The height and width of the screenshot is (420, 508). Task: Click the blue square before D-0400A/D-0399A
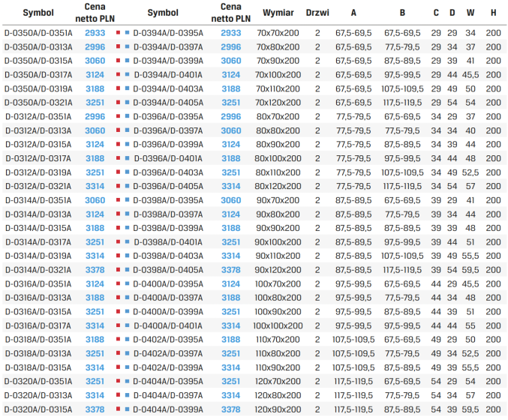[127, 311]
